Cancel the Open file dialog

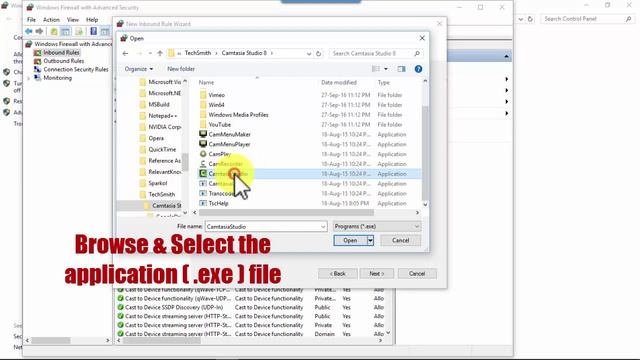[400, 240]
